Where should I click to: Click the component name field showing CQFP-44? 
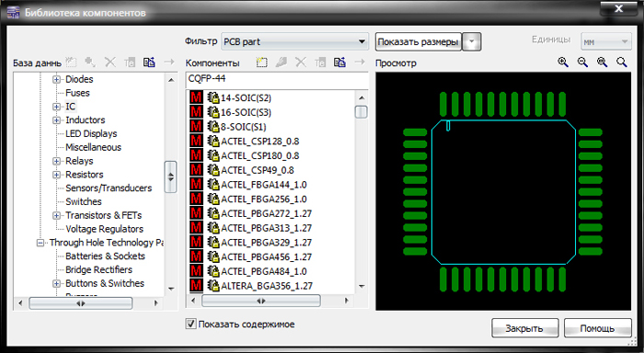tap(277, 79)
